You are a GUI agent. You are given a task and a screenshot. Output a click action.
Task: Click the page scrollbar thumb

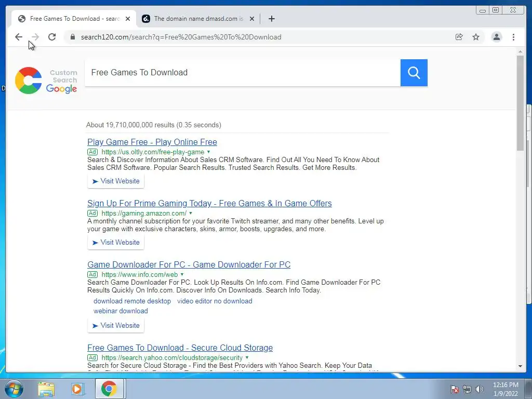pos(520,103)
